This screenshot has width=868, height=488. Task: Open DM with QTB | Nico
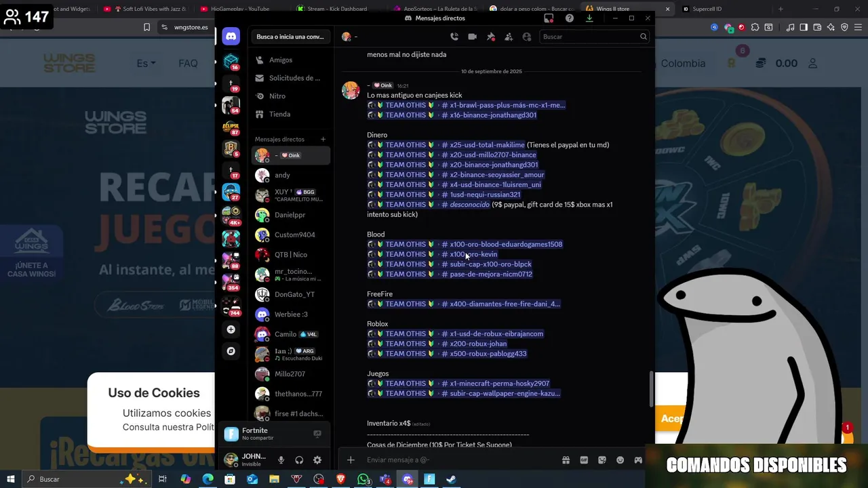tap(290, 255)
